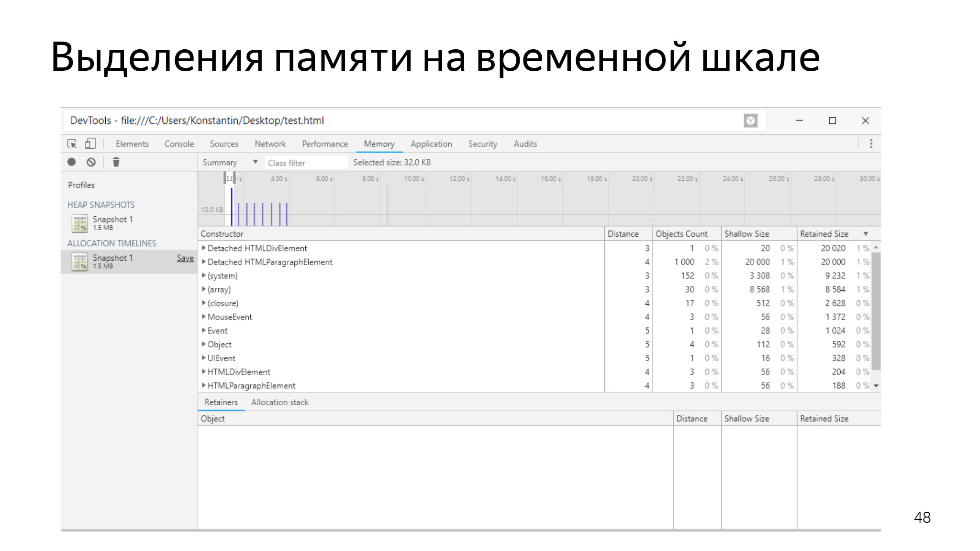Screen dimensions: 980x551
Task: Select the Retainers tab
Action: [220, 402]
